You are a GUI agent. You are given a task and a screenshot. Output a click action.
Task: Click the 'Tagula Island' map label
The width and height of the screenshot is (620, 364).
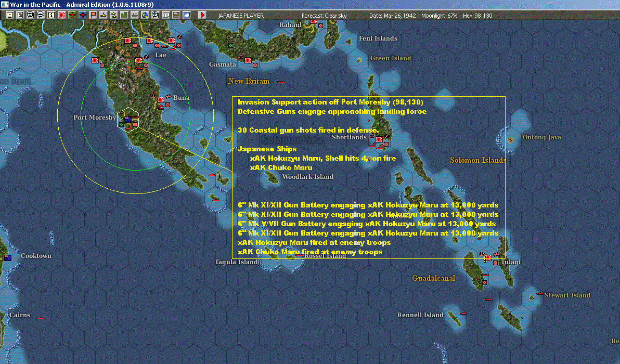pos(236,262)
